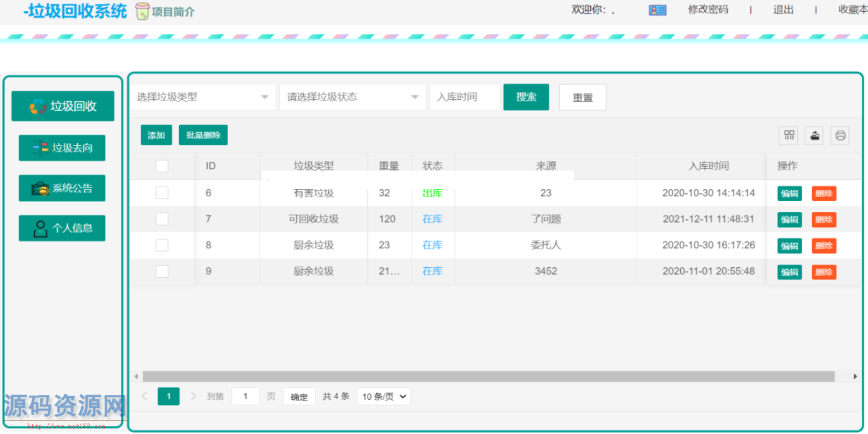The height and width of the screenshot is (434, 868).
Task: Click the signpost icon in 垃圾去向
Action: click(x=40, y=148)
